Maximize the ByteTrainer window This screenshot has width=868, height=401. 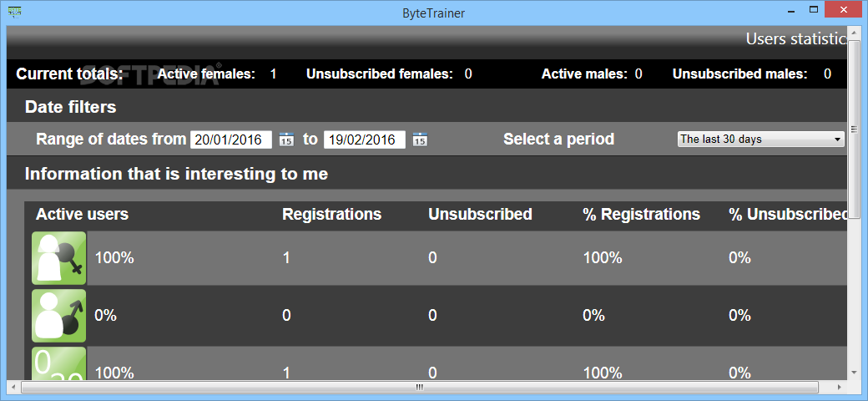(x=813, y=9)
